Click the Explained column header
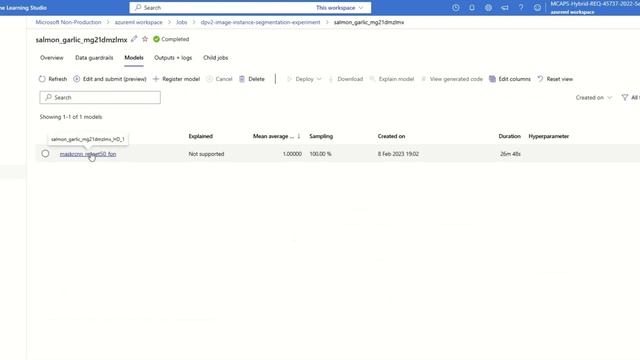The width and height of the screenshot is (640, 360). tap(200, 136)
